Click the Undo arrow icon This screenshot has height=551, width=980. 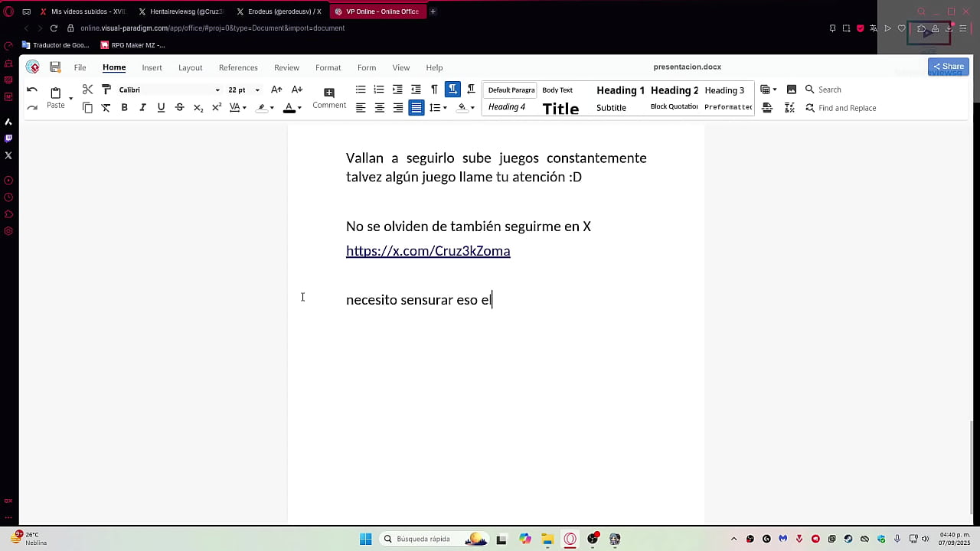[32, 90]
